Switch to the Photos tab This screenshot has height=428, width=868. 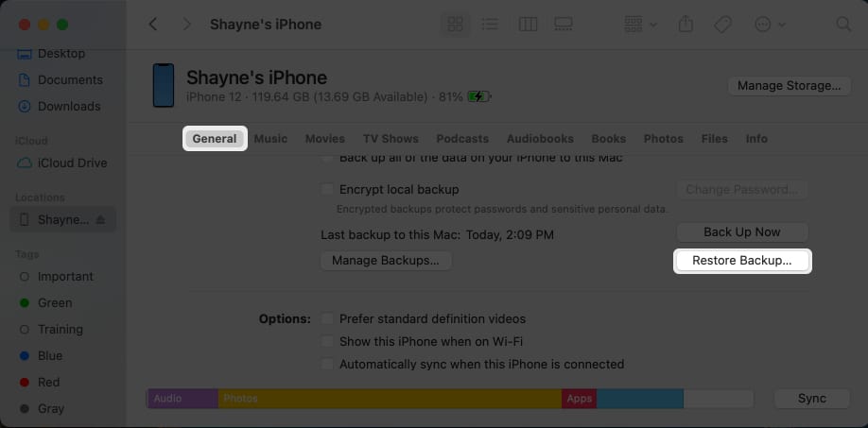pyautogui.click(x=663, y=139)
